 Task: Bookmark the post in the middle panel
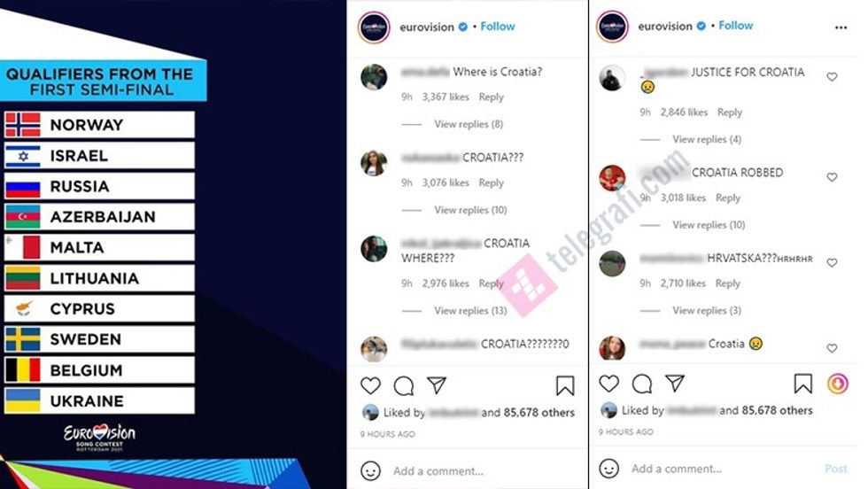point(565,385)
